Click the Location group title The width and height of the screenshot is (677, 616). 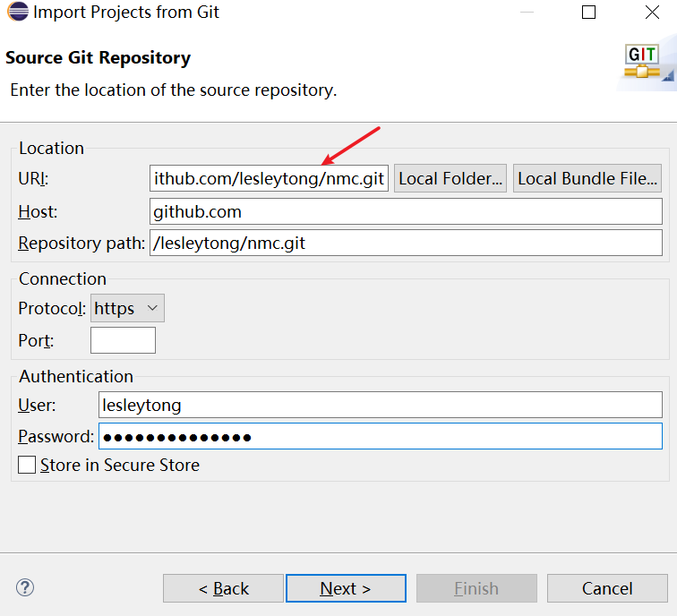click(51, 148)
